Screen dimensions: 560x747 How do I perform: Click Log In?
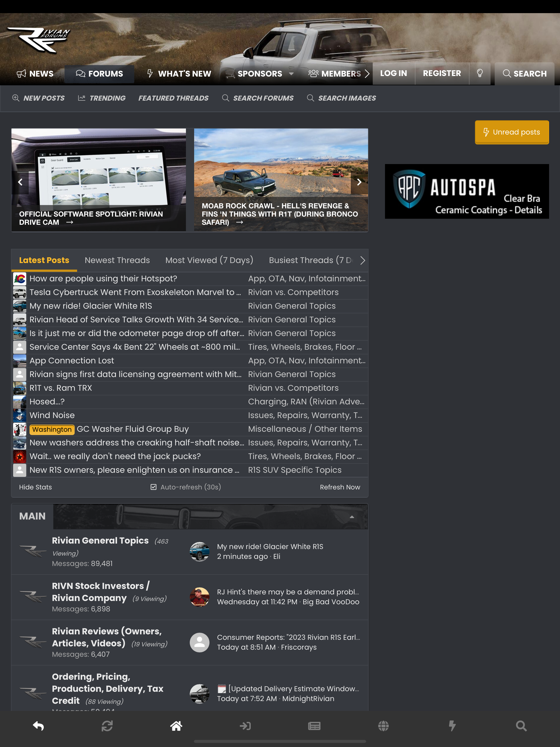click(393, 73)
